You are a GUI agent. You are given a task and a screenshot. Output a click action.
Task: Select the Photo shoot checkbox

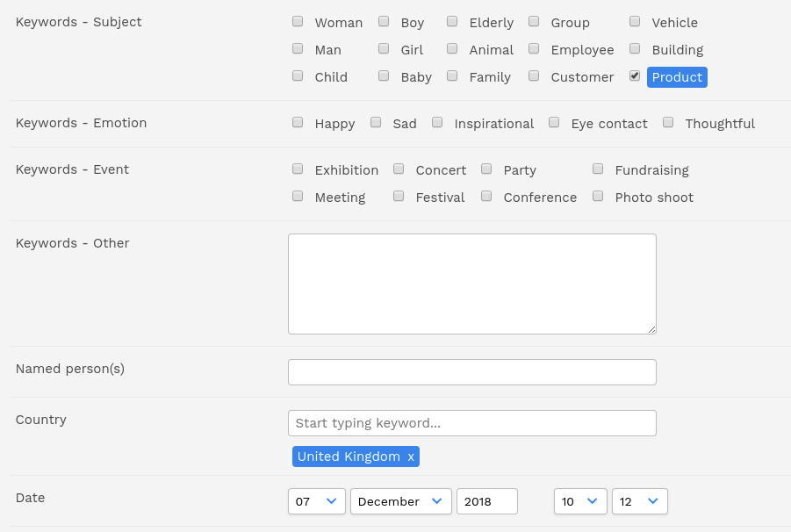[x=598, y=196]
